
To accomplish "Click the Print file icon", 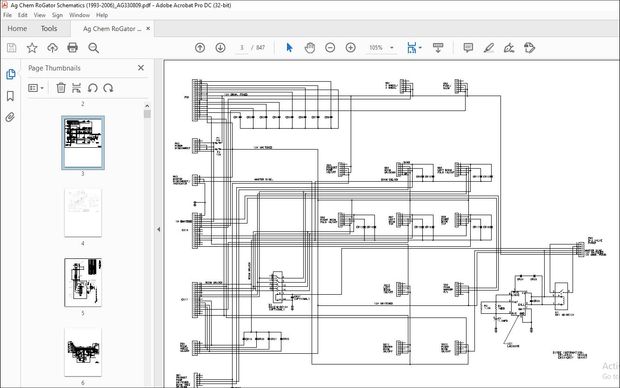I will pyautogui.click(x=72, y=48).
